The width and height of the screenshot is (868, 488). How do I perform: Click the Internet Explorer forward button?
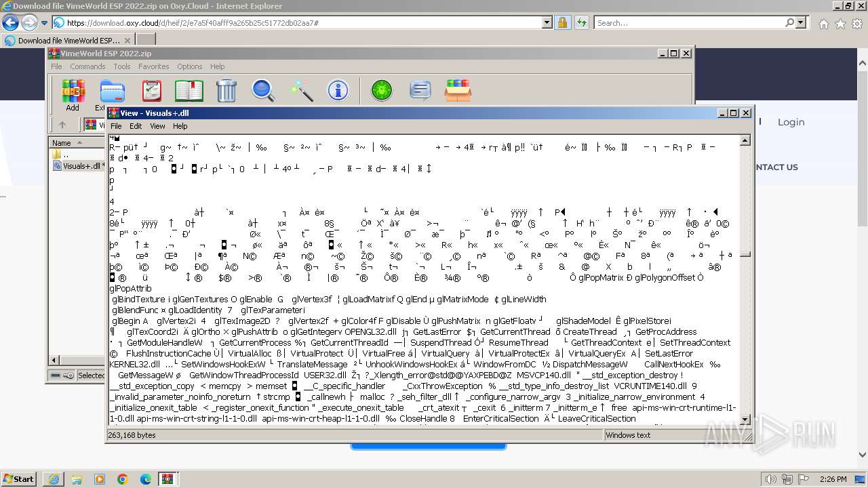pos(29,23)
